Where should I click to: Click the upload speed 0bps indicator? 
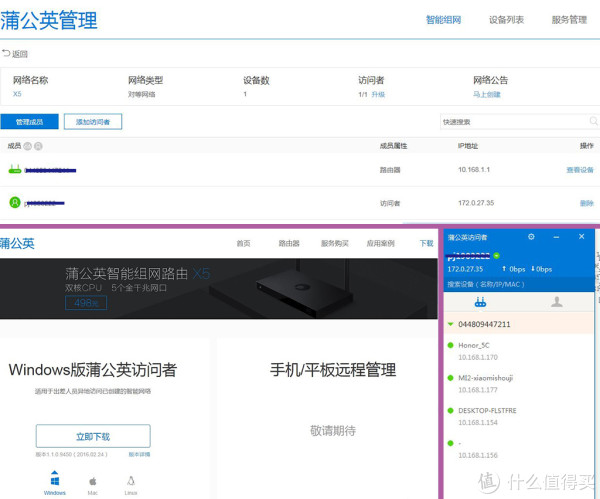coord(514,269)
